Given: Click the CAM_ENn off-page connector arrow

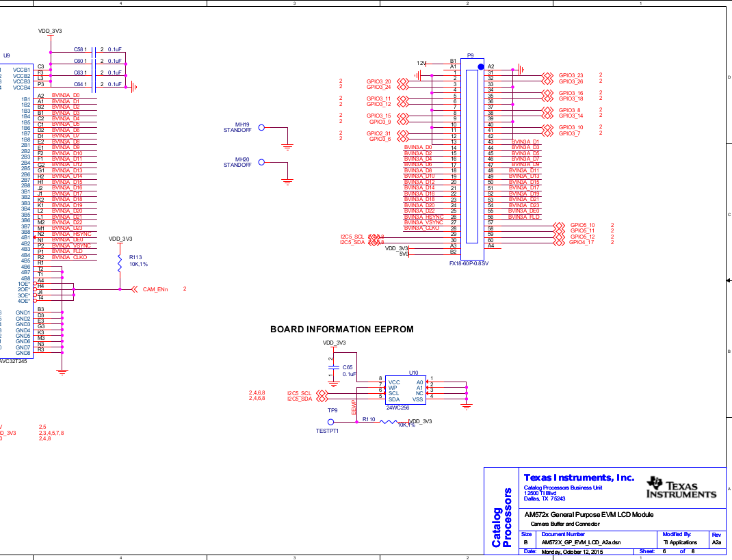Looking at the screenshot, I should click(134, 289).
